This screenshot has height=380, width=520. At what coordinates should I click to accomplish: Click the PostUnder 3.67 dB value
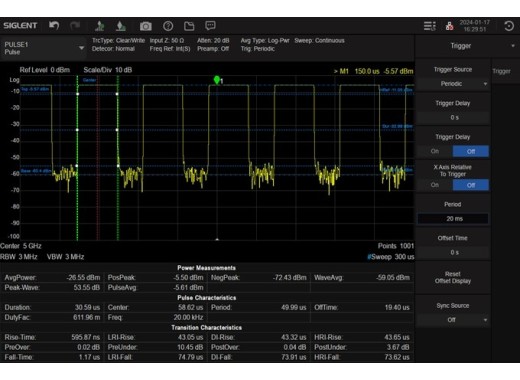tap(398, 347)
